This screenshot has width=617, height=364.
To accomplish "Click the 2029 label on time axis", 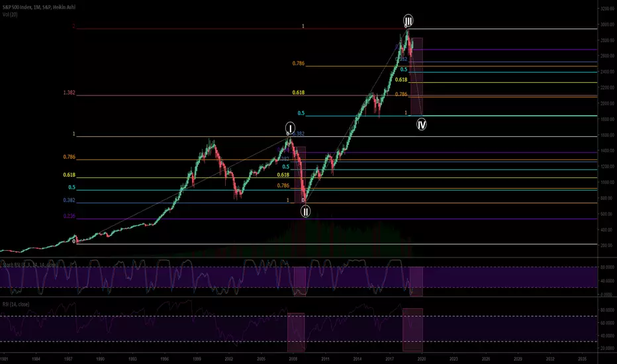I will click(x=518, y=359).
